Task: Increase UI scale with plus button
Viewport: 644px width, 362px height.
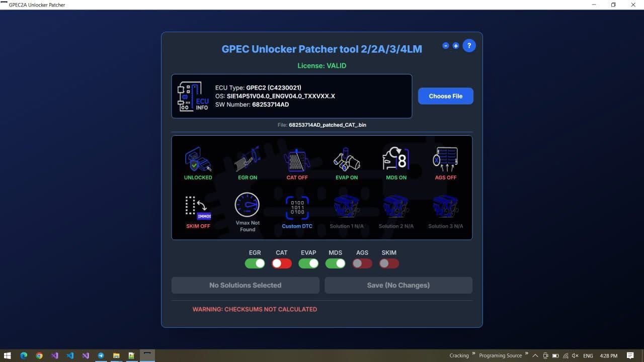Action: click(456, 46)
